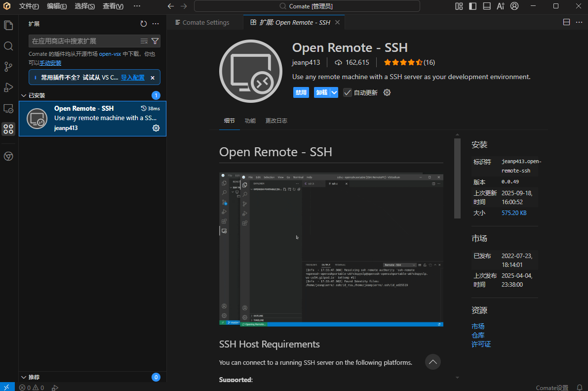This screenshot has width=588, height=391.
Task: Click the refresh extensions icon
Action: pyautogui.click(x=144, y=24)
